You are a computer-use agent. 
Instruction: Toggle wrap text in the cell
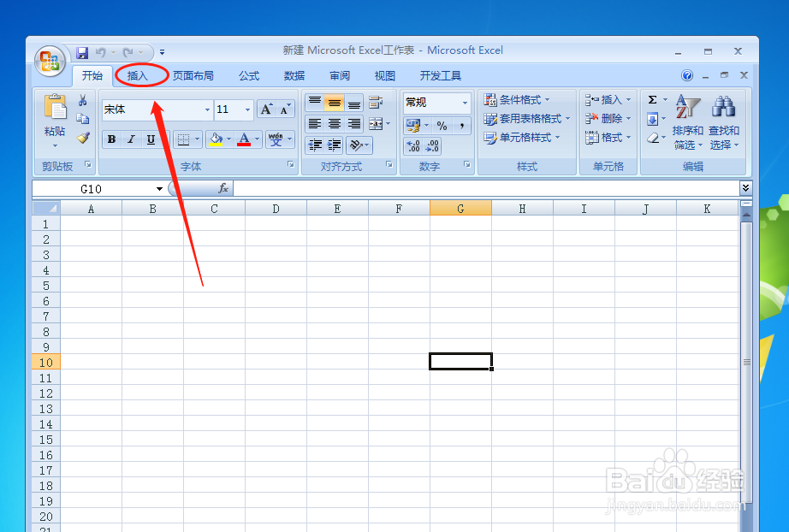376,102
